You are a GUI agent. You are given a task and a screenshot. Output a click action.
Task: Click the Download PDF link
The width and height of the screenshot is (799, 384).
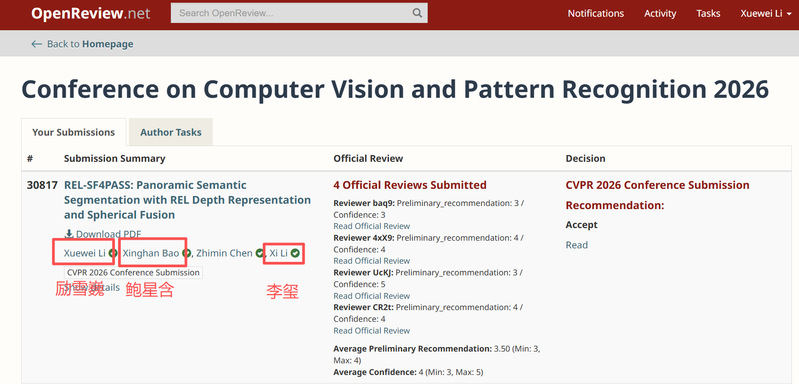click(109, 234)
